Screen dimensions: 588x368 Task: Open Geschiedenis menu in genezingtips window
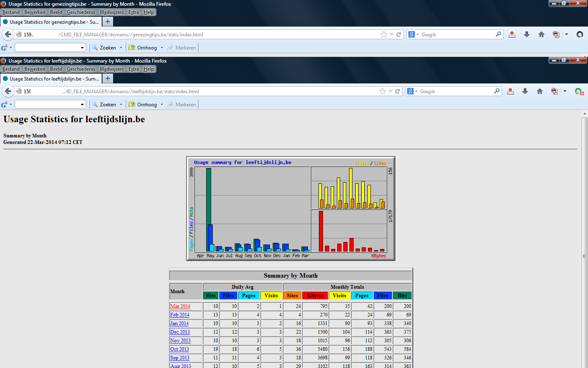tap(81, 12)
